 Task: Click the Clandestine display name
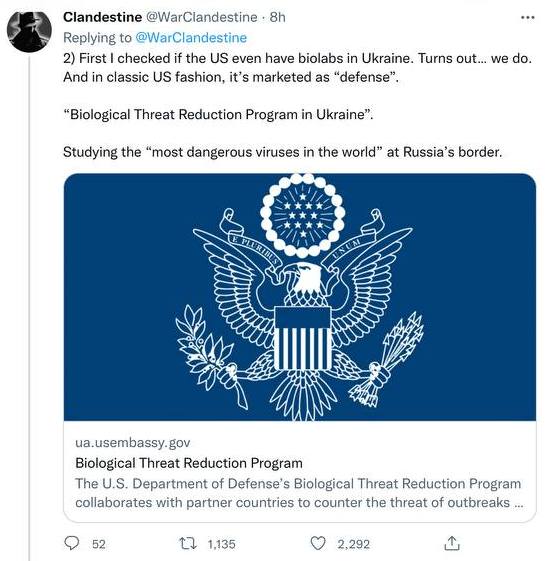click(x=102, y=17)
